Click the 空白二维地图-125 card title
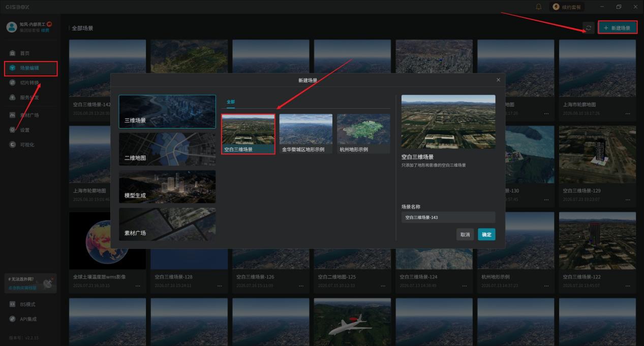644x346 pixels. coord(337,277)
